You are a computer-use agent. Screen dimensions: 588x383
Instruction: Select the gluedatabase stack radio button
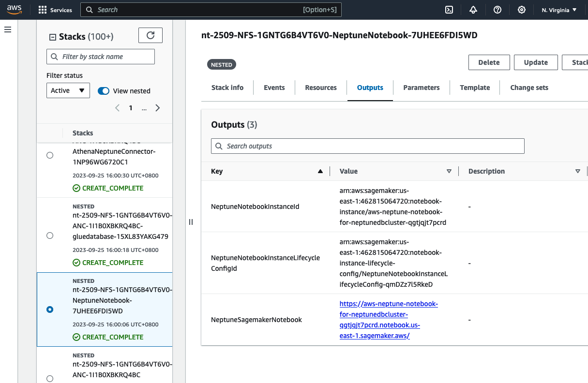click(50, 236)
